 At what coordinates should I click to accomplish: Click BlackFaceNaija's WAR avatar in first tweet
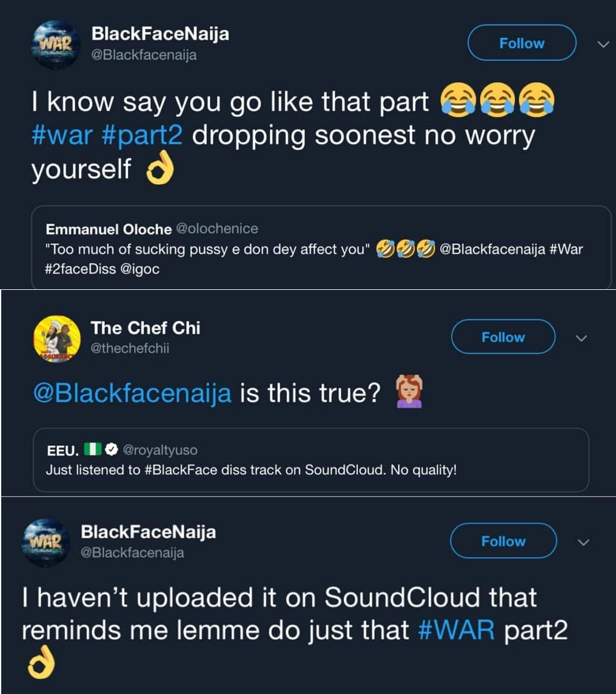click(55, 45)
